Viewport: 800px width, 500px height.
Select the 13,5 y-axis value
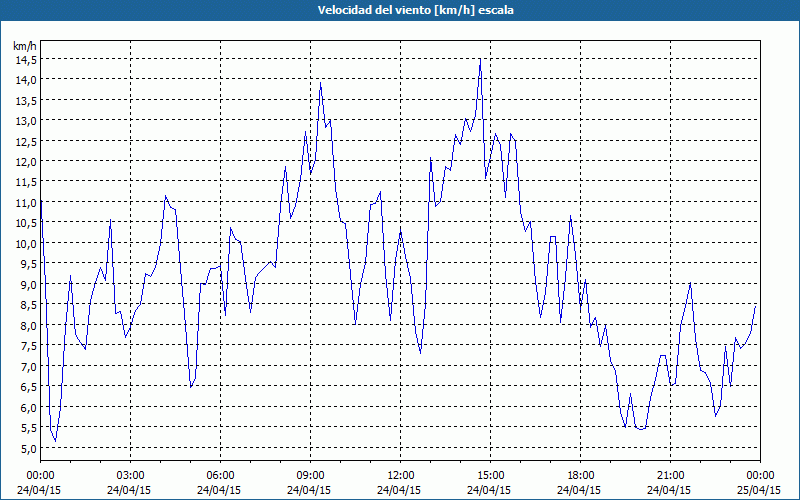(26, 101)
